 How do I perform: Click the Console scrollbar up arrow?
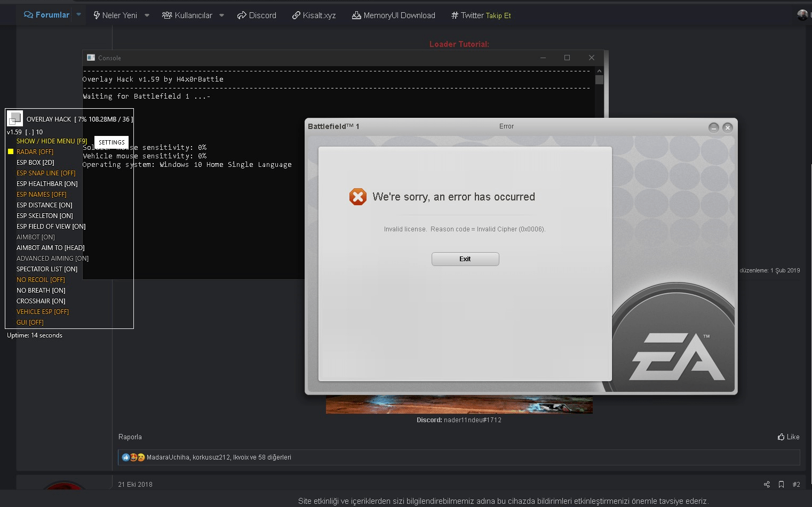[x=599, y=70]
